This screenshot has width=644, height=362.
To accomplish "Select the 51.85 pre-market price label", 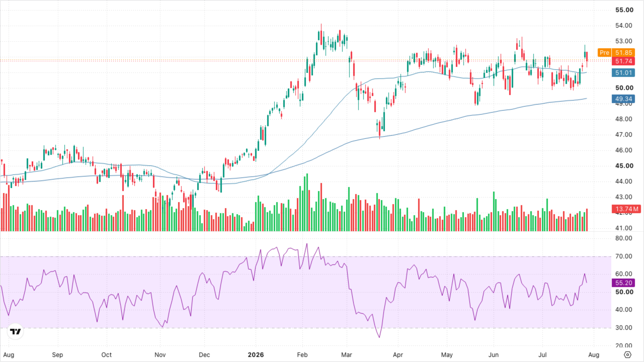I will (x=623, y=53).
